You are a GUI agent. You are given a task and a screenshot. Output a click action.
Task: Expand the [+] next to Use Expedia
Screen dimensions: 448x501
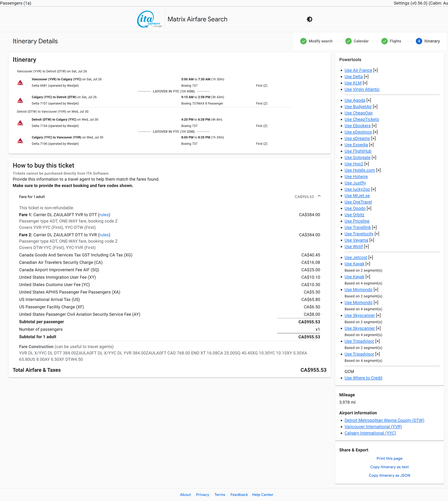point(371,145)
